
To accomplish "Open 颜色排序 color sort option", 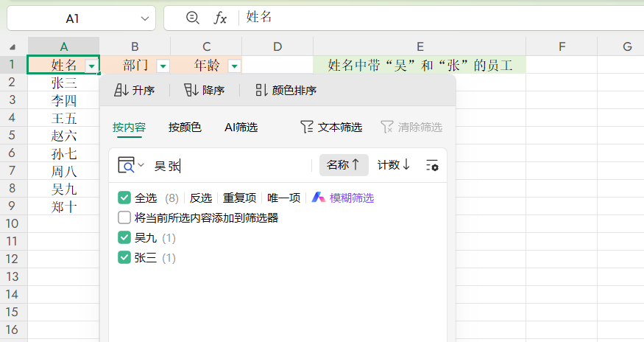I will click(x=286, y=90).
